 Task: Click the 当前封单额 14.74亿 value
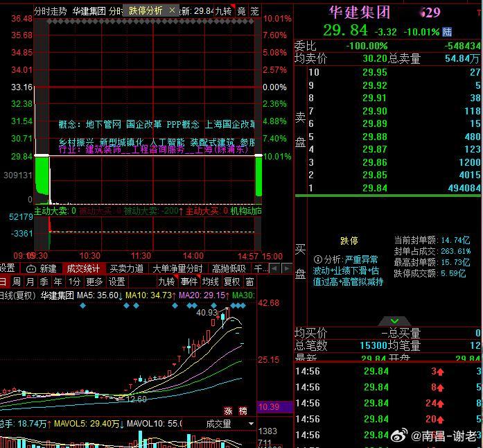click(x=455, y=240)
